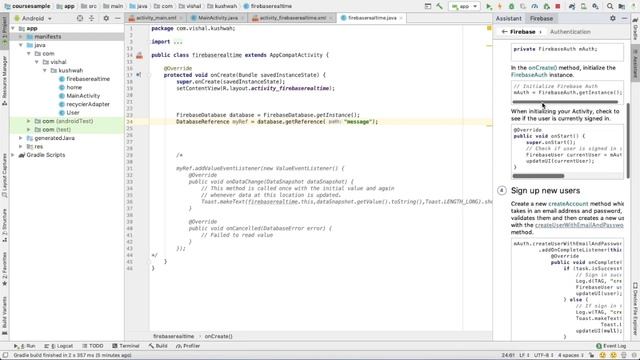Click the override gutter marker on line 17

tap(139, 75)
